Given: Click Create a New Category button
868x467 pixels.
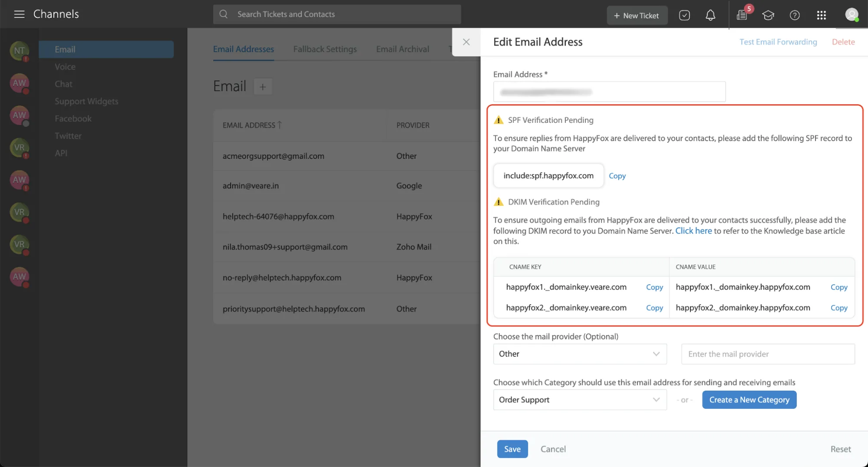Looking at the screenshot, I should coord(749,400).
